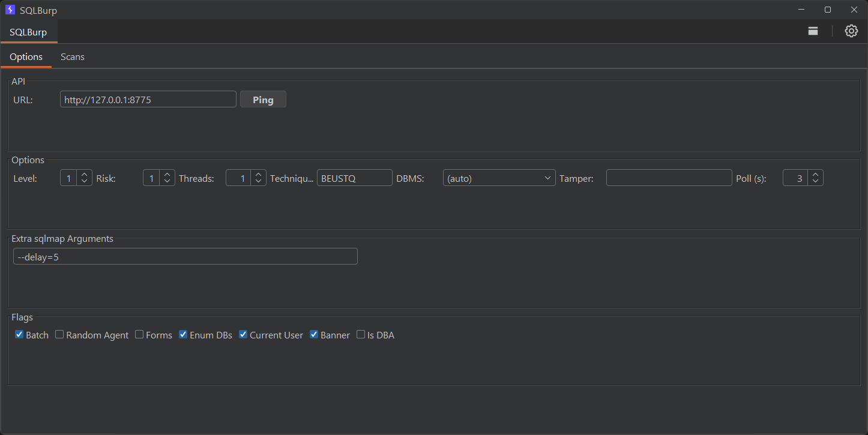Uncheck the Enum DBs checkbox
The width and height of the screenshot is (868, 435).
(183, 334)
